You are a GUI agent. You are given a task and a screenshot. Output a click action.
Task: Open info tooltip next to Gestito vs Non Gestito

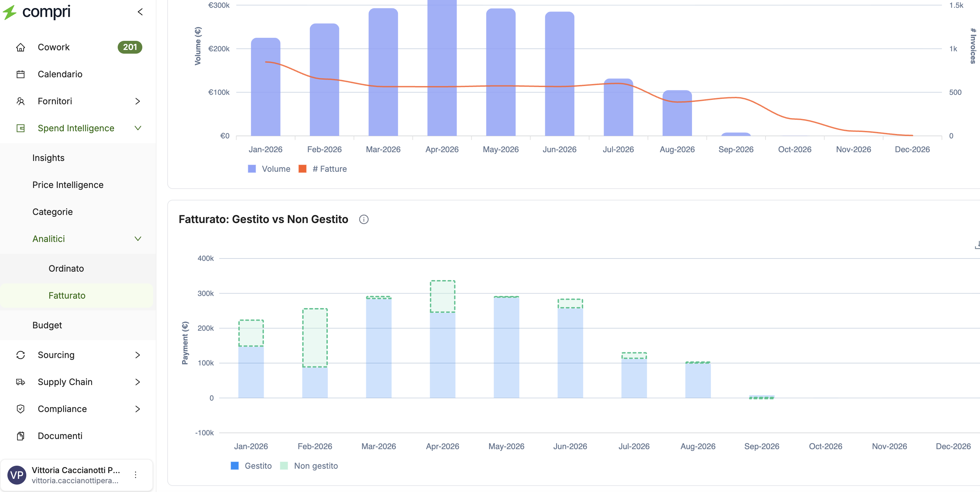(x=364, y=219)
